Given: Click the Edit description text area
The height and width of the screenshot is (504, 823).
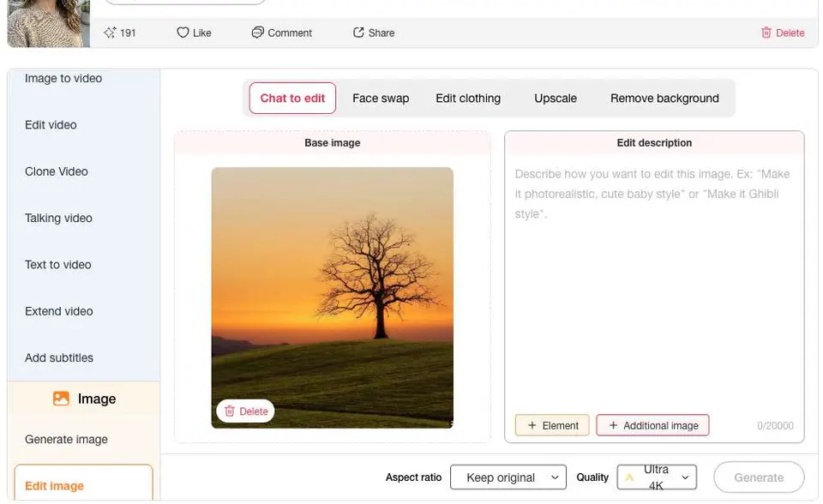Looking at the screenshot, I should click(654, 284).
